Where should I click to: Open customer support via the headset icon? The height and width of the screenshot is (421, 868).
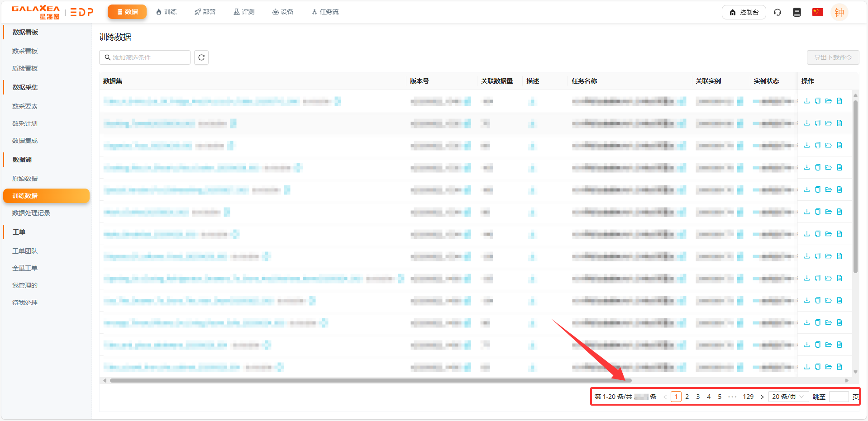(777, 12)
